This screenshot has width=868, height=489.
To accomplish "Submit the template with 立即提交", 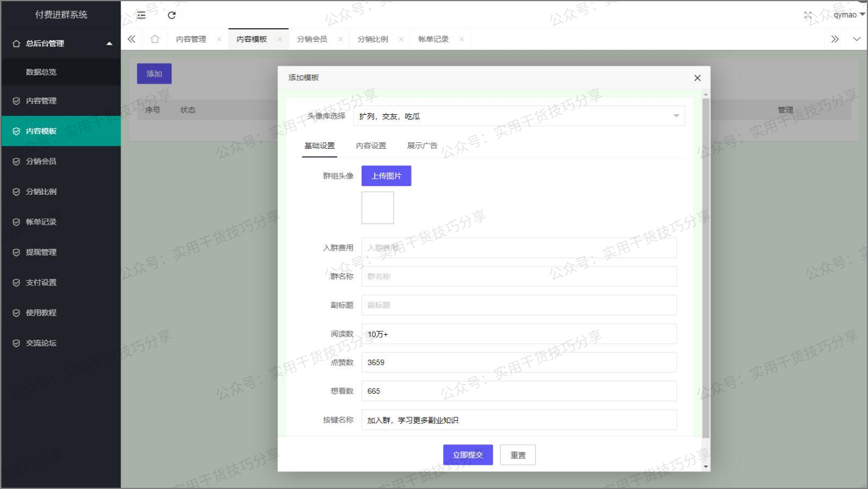I will coord(468,454).
